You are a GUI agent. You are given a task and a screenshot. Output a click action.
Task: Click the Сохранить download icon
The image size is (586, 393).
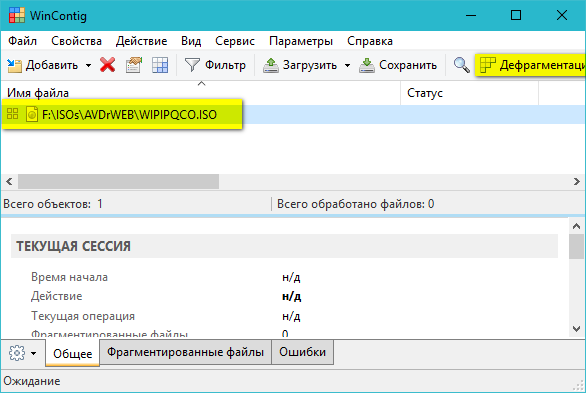point(367,65)
